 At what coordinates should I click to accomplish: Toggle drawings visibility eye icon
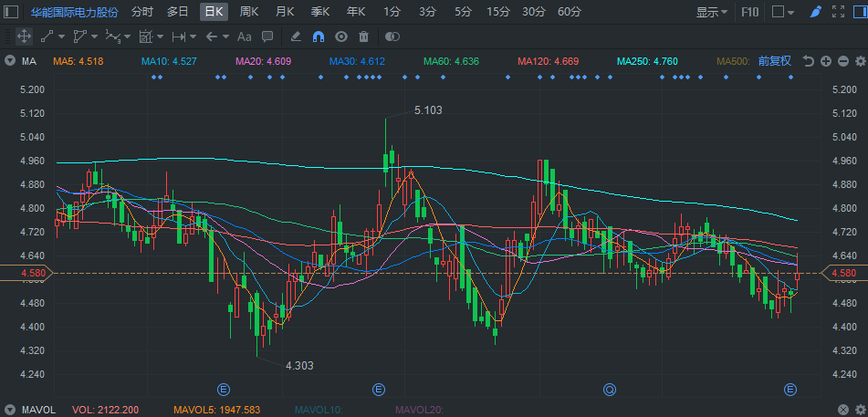(341, 36)
